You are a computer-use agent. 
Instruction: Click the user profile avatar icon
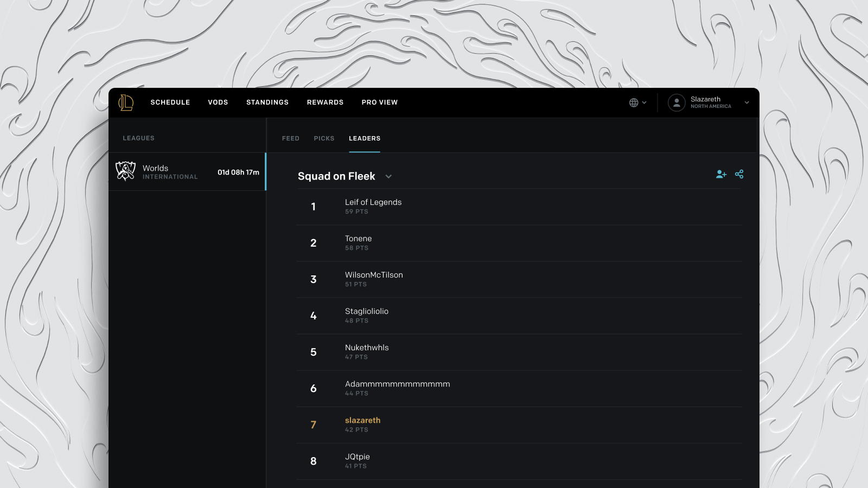click(x=676, y=102)
